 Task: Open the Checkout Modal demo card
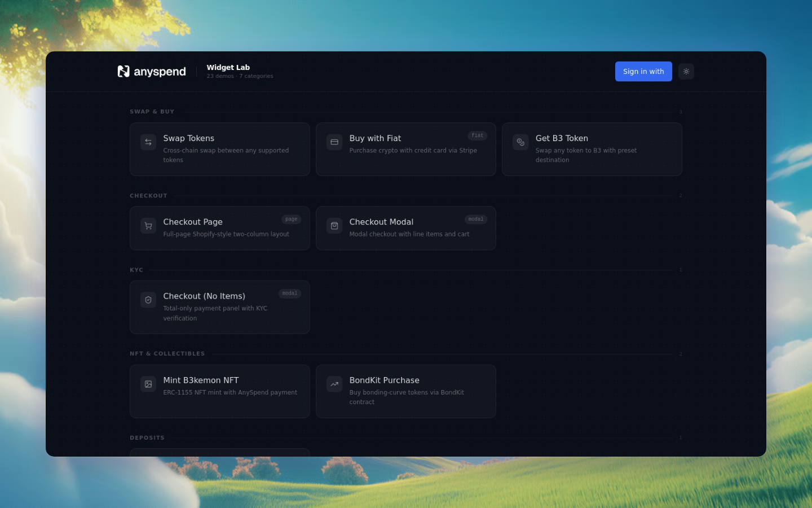point(406,228)
